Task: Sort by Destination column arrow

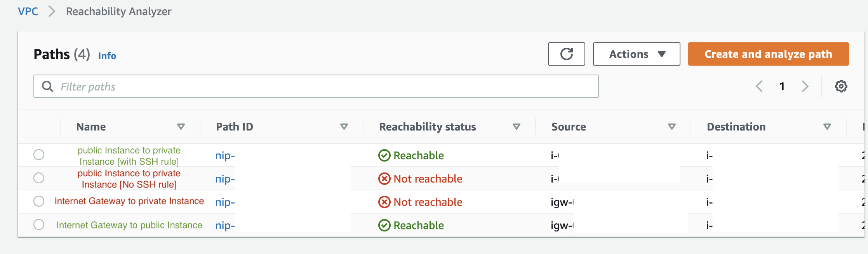Action: [x=827, y=127]
